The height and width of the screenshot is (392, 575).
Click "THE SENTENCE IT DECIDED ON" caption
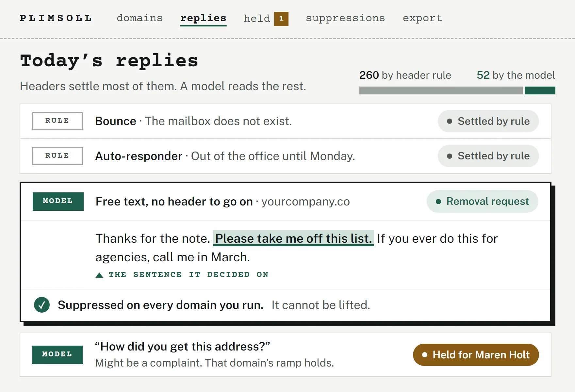pyautogui.click(x=189, y=275)
